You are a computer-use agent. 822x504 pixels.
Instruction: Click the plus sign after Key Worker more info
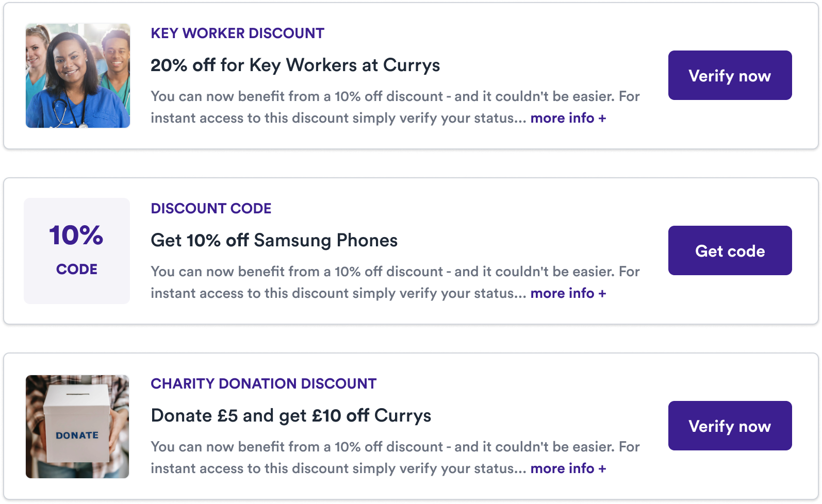(602, 119)
